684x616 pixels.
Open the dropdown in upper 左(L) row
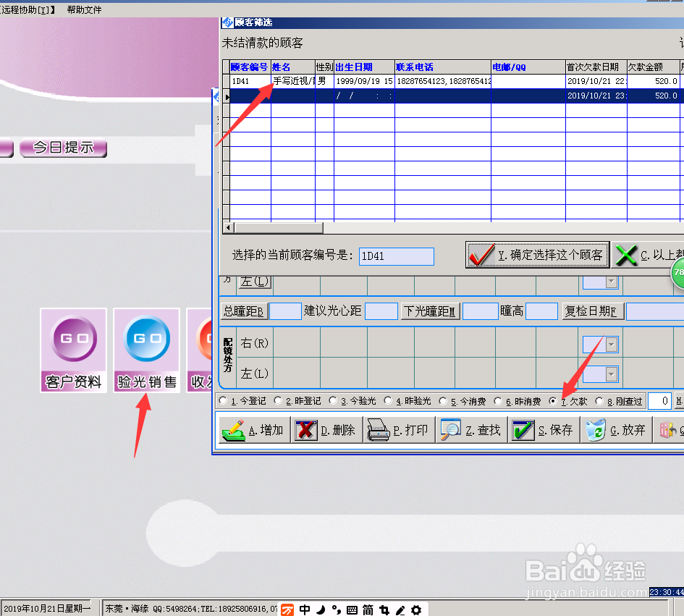(x=611, y=282)
